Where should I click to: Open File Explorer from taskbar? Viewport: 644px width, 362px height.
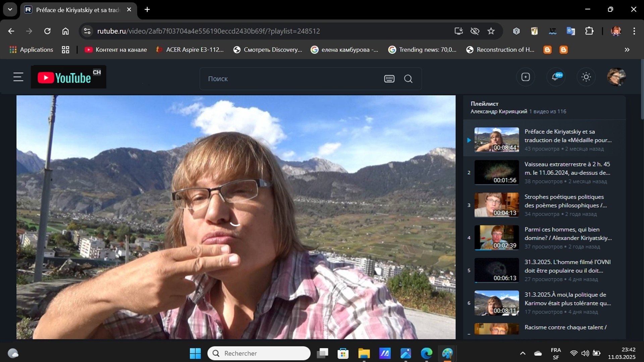(364, 353)
